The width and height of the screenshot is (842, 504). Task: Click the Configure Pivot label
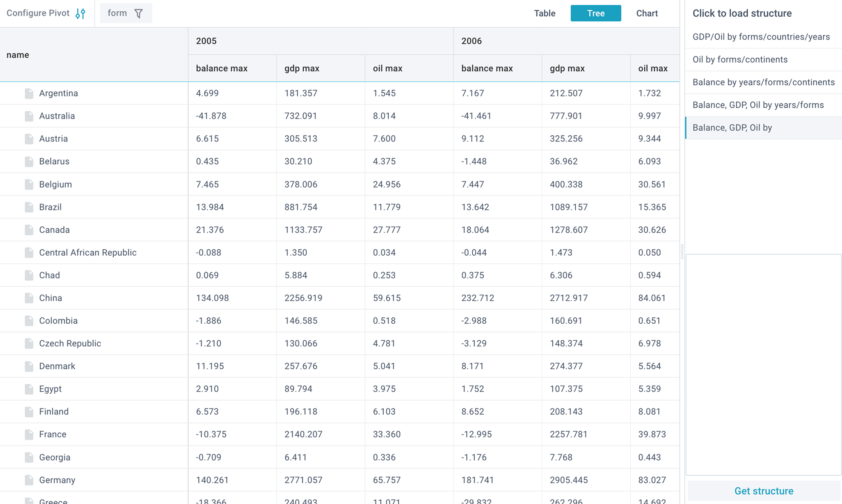click(38, 13)
